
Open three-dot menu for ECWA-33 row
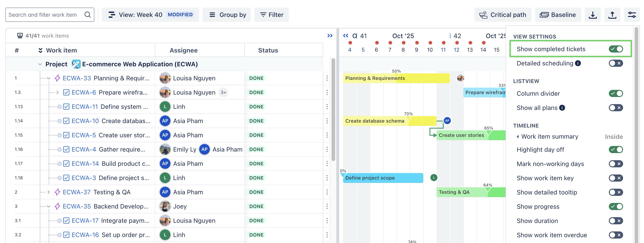327,78
